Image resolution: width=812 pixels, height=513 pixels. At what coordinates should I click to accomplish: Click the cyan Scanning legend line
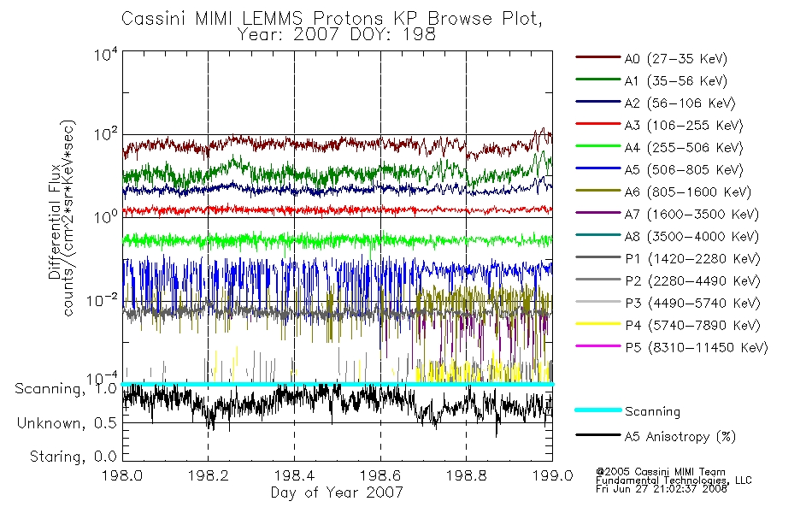click(597, 410)
